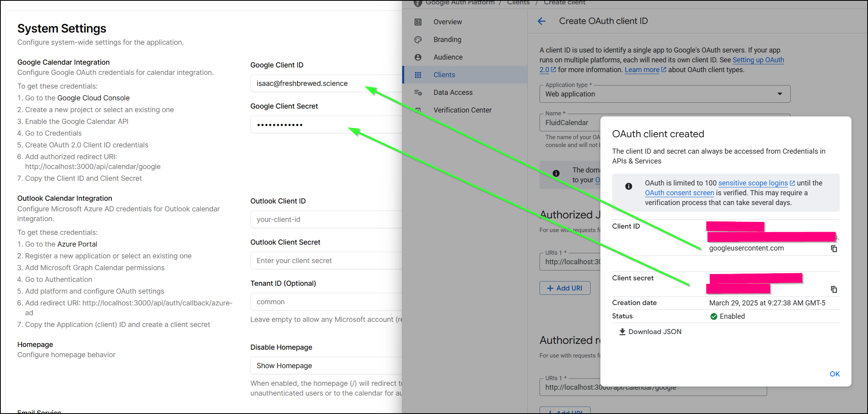The width and height of the screenshot is (868, 414).
Task: Click the Outlook Client ID field
Action: [326, 219]
